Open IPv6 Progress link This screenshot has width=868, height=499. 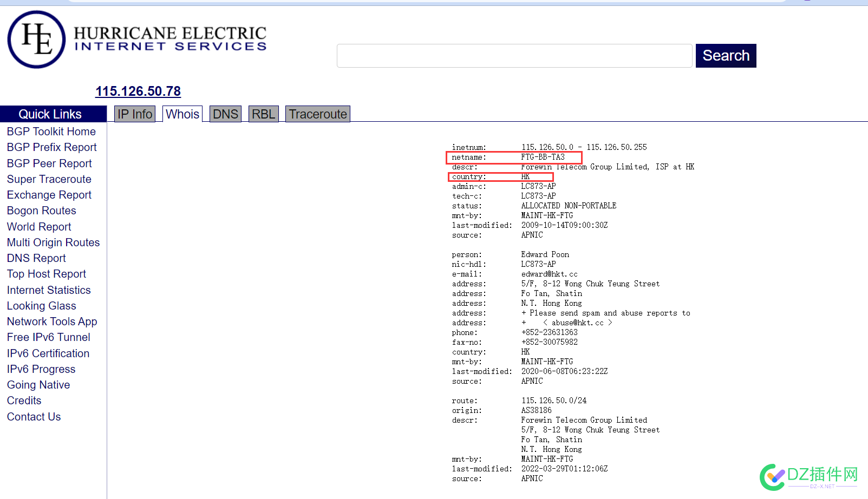click(41, 369)
